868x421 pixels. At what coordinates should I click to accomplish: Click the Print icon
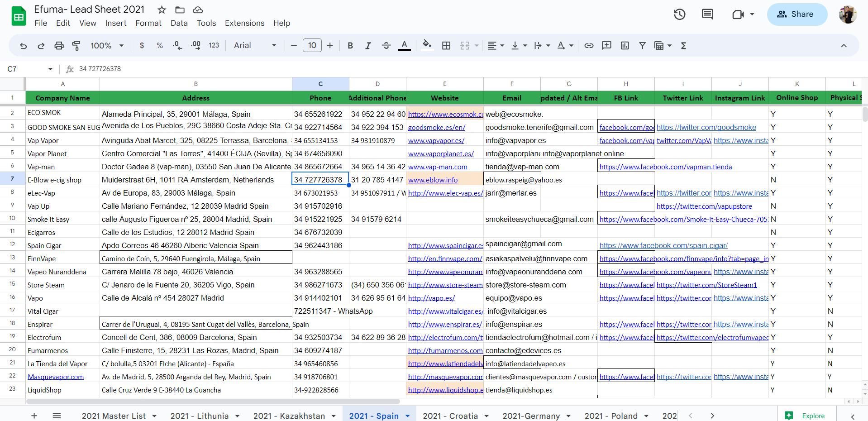click(59, 45)
